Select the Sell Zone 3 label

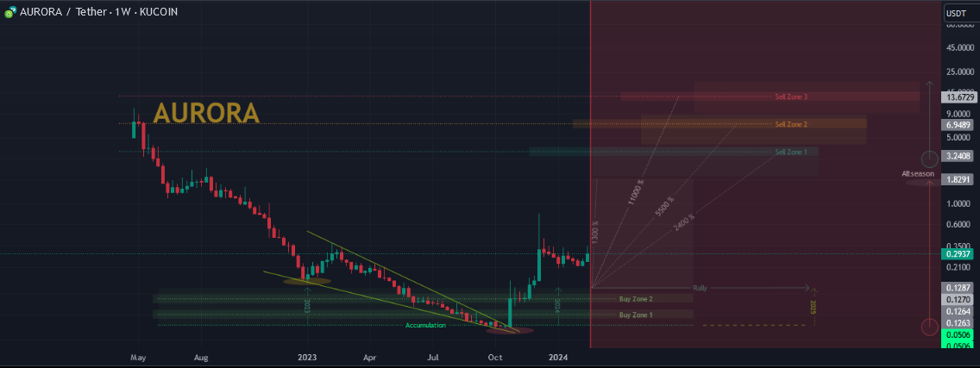tap(791, 97)
